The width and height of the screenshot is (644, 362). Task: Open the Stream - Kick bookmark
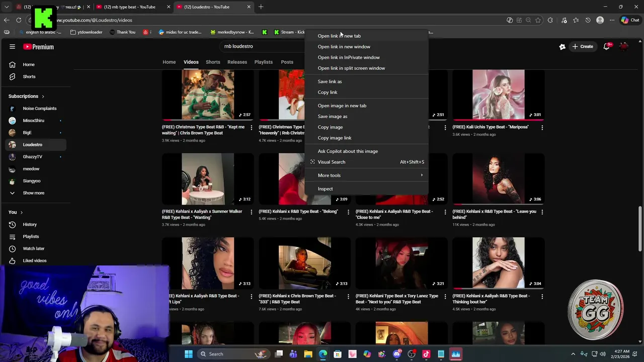coord(289,32)
